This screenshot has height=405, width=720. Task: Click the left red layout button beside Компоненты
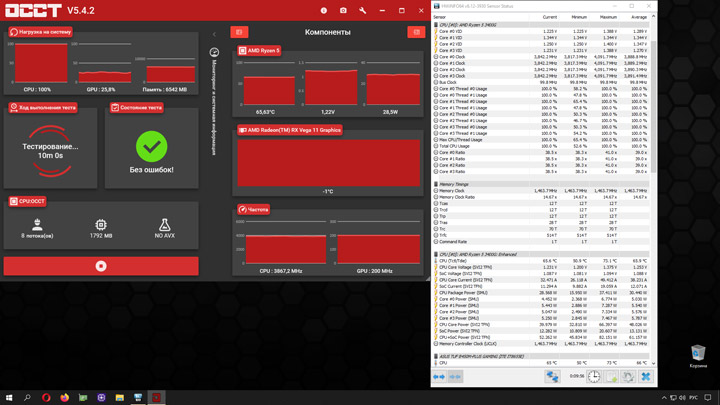[x=239, y=32]
